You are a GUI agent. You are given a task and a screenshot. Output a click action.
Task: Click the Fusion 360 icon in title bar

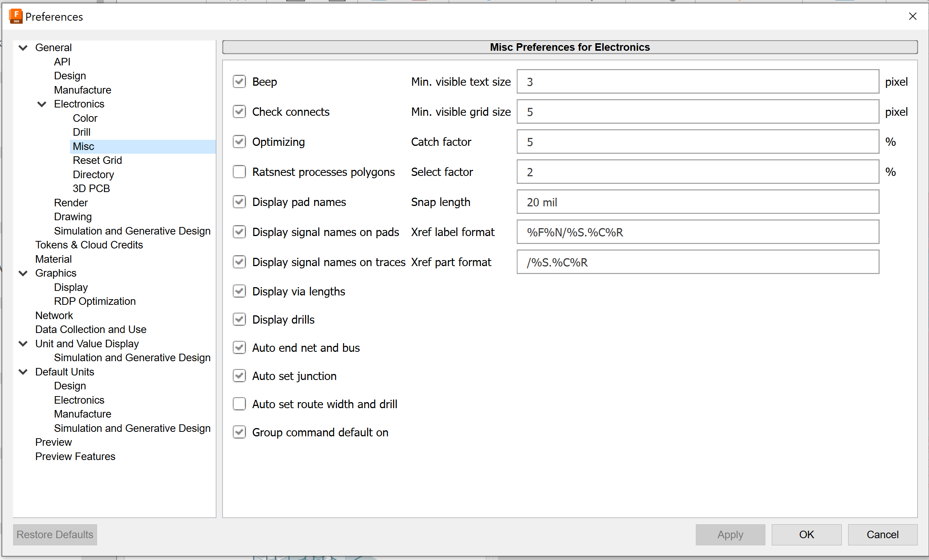coord(16,16)
